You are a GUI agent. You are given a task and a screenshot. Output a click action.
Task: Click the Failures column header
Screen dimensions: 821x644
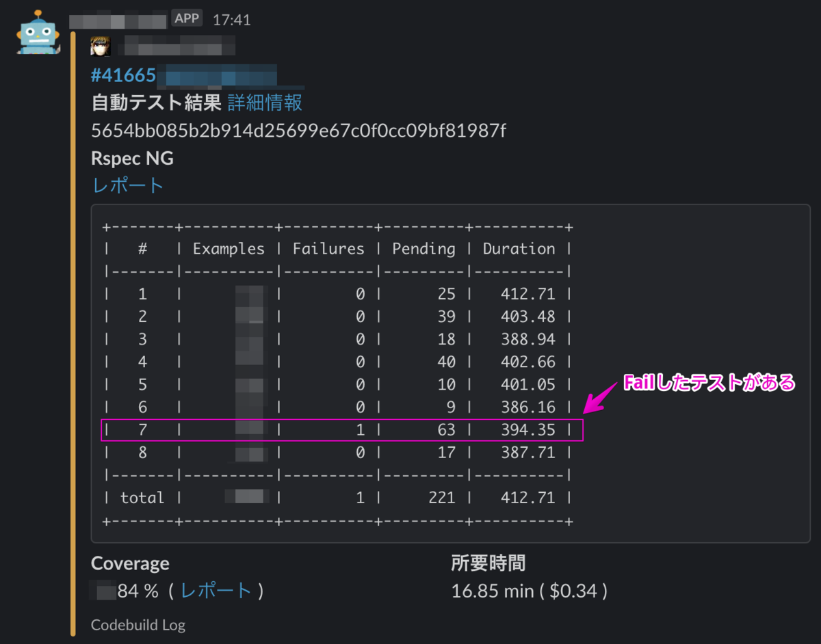click(x=328, y=249)
